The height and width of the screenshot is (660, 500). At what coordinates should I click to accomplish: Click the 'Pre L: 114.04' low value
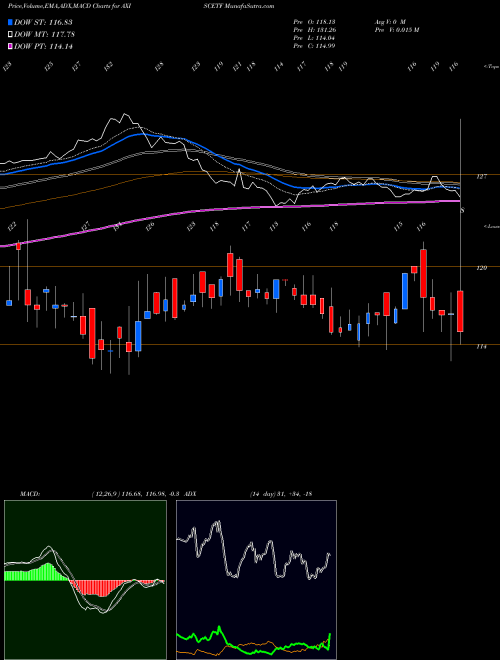pos(314,38)
